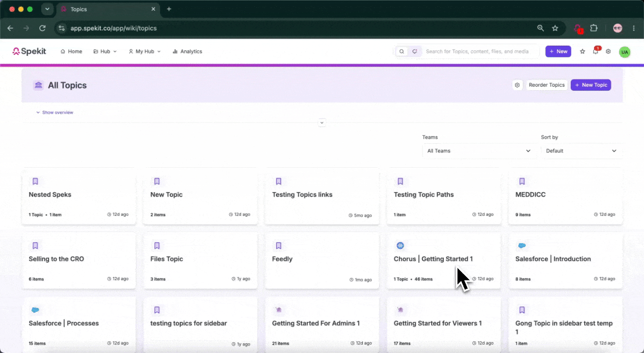Screen dimensions: 644x353
Task: Open Analytics page
Action: pyautogui.click(x=187, y=51)
